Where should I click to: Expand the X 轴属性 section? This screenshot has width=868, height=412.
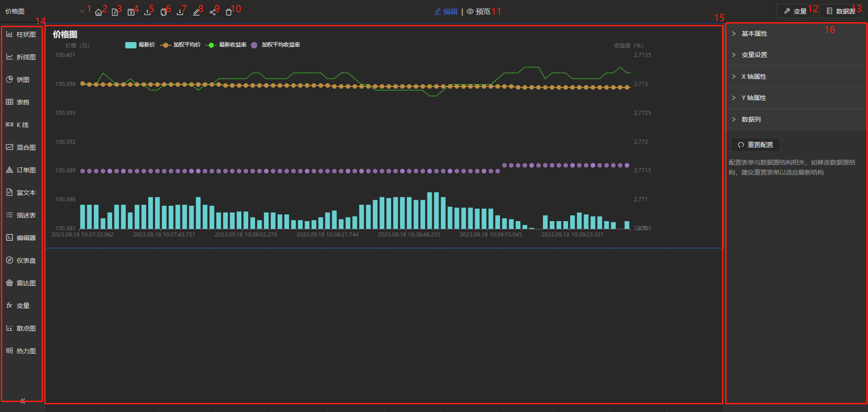click(x=754, y=76)
